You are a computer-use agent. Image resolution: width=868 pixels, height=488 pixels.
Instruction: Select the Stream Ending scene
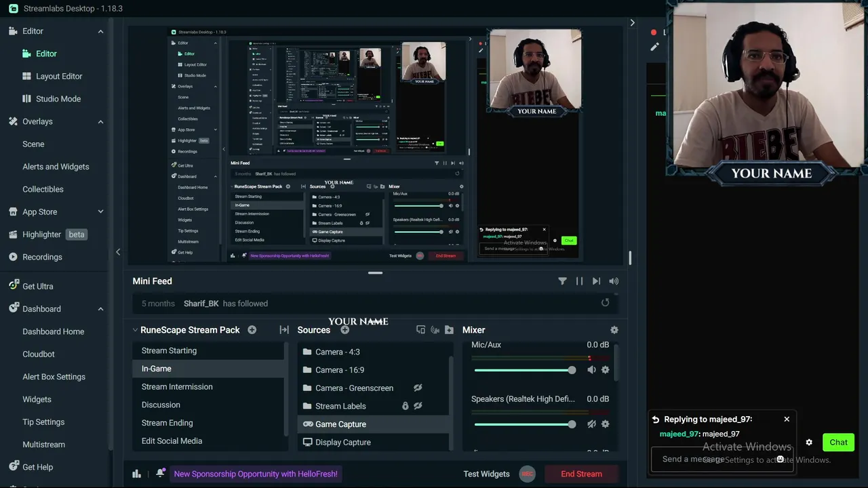[x=209, y=423]
